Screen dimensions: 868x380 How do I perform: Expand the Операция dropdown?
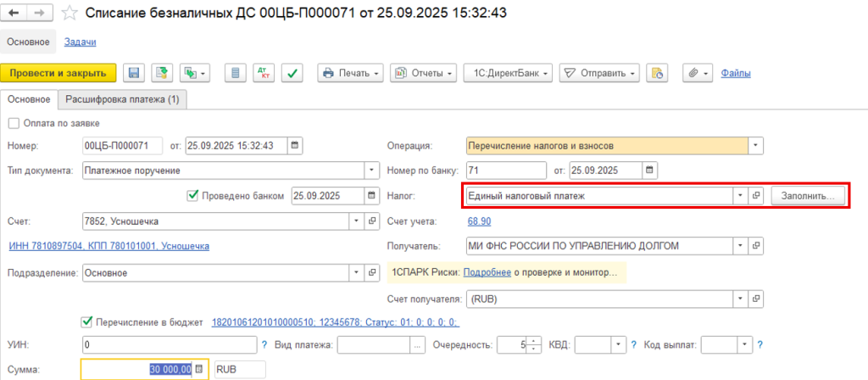coord(755,146)
